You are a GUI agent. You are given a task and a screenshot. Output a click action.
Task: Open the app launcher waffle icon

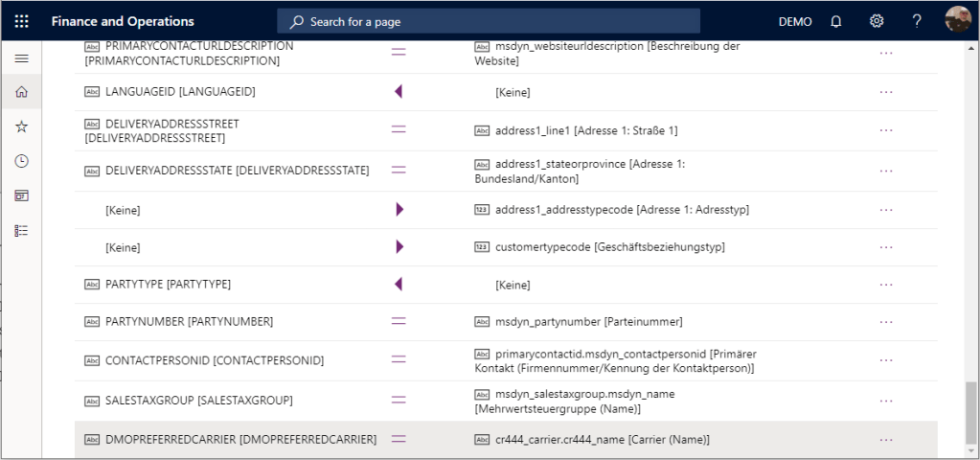coord(21,21)
